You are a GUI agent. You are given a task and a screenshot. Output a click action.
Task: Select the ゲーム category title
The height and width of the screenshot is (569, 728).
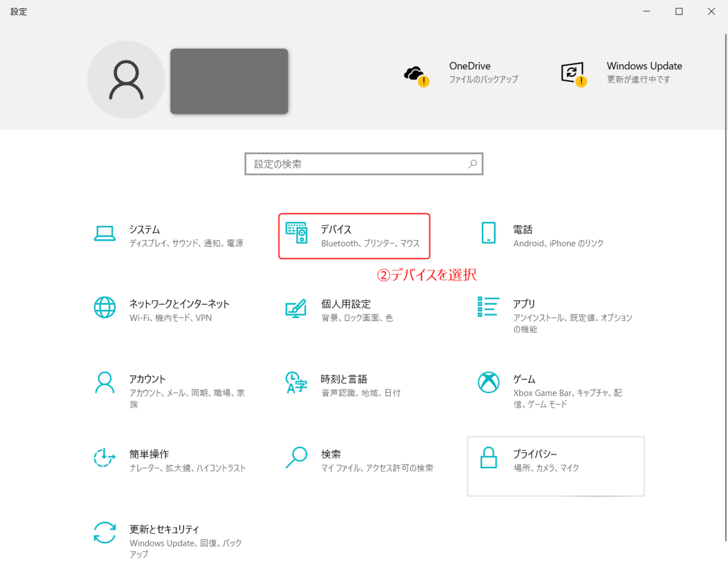pos(524,379)
